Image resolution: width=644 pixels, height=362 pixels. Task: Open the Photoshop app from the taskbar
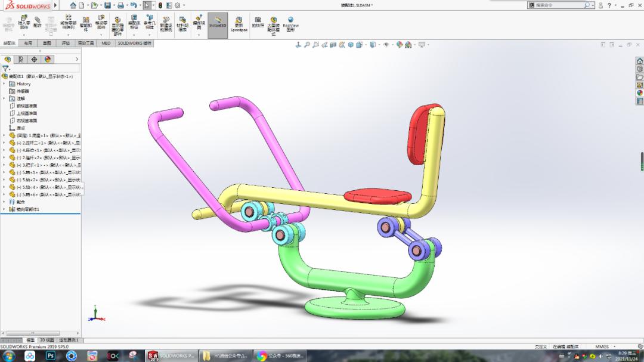(52, 356)
